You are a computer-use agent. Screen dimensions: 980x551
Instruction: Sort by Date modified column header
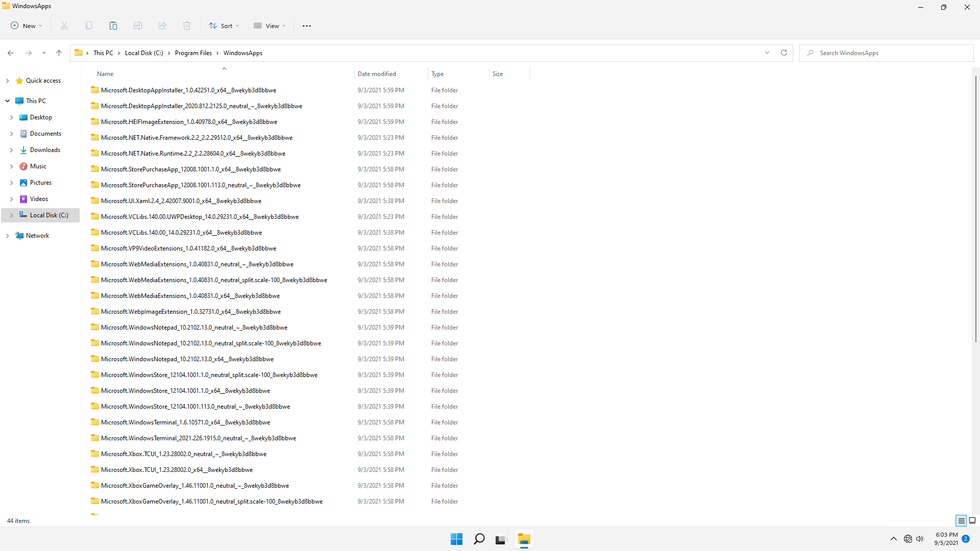[377, 74]
